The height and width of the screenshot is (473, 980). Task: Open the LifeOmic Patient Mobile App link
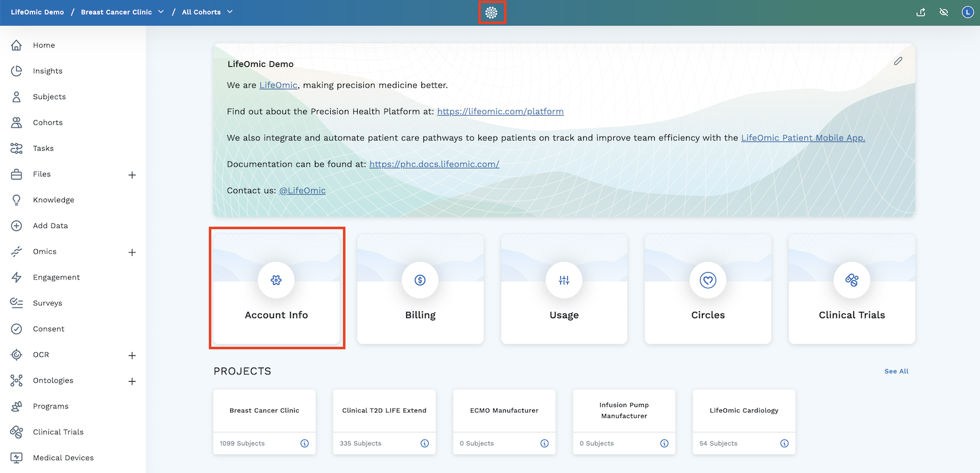803,138
